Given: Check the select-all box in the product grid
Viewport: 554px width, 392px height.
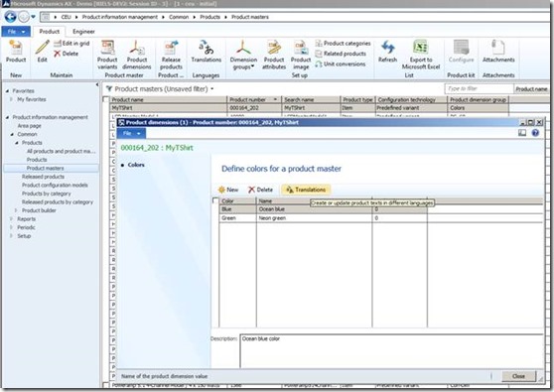Looking at the screenshot, I should point(105,99).
